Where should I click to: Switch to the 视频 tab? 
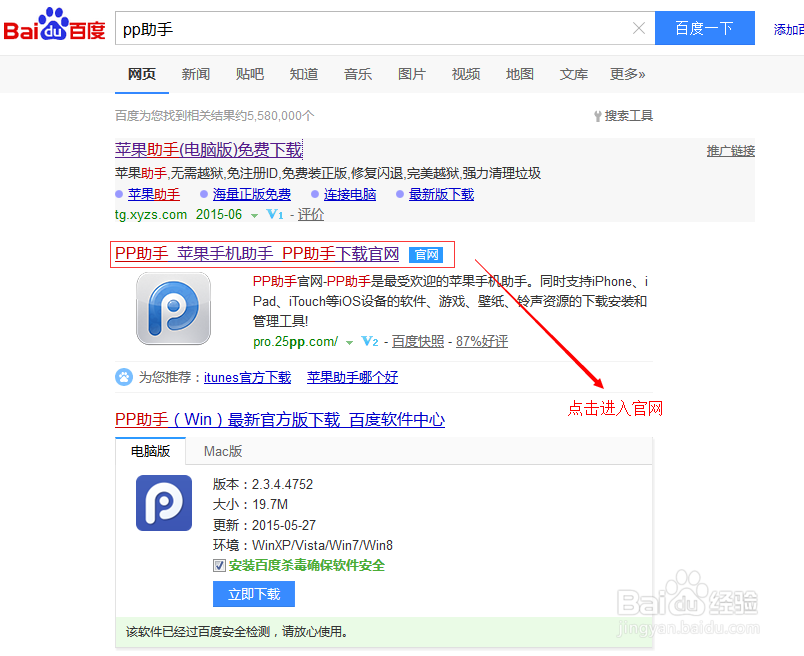coord(466,74)
